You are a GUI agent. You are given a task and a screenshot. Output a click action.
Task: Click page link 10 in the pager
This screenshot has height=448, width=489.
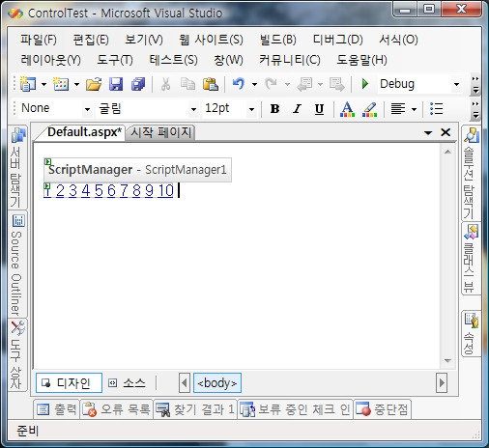(x=165, y=190)
